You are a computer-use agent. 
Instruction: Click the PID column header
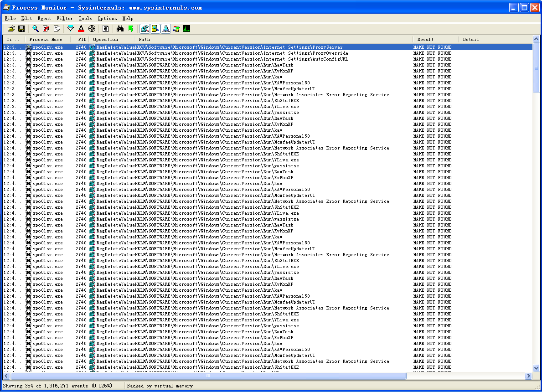[x=80, y=39]
